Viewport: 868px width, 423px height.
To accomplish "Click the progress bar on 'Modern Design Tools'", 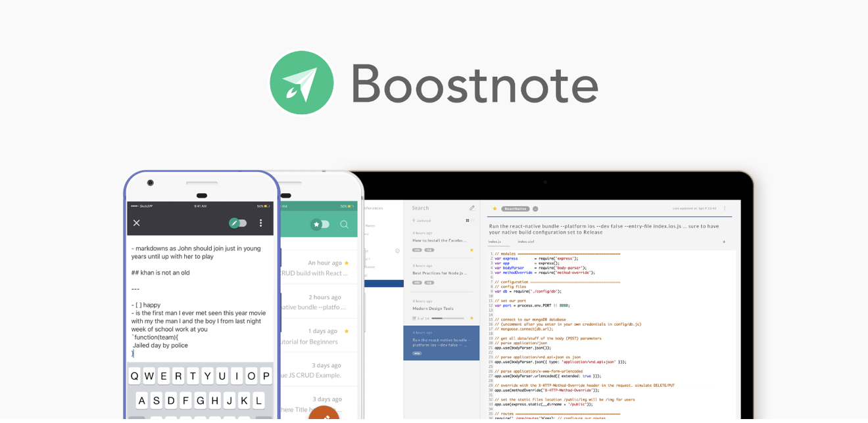I will 447,318.
